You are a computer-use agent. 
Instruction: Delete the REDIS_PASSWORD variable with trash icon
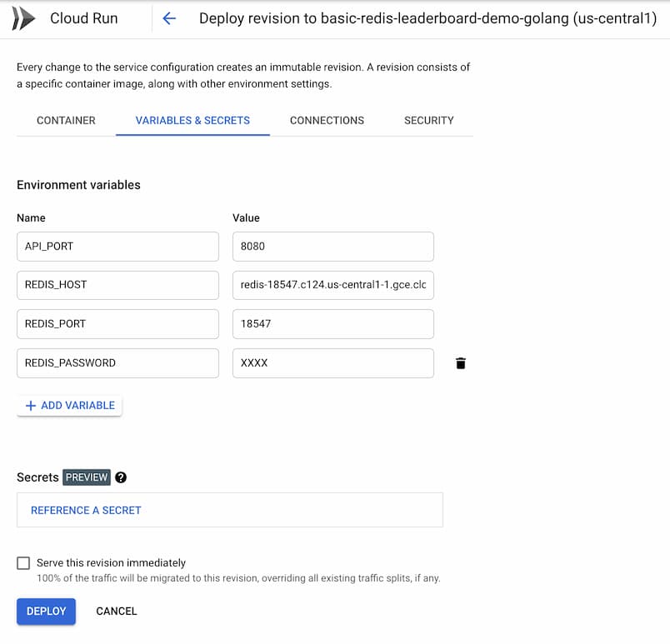[461, 363]
